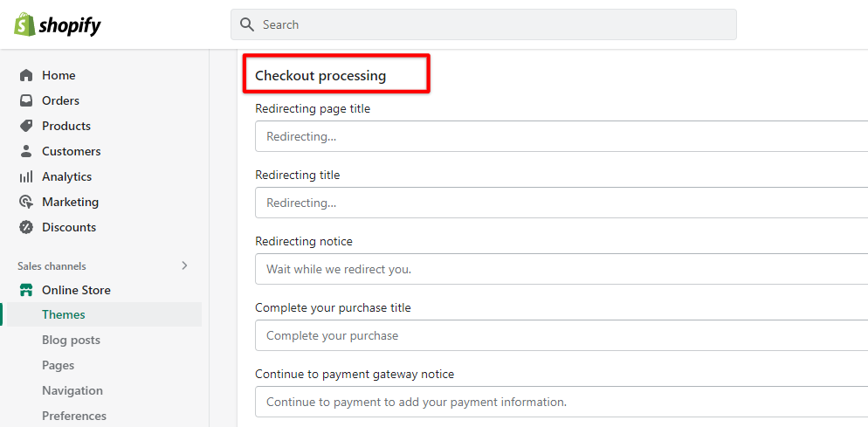
Task: Open Online Store Preferences
Action: [x=74, y=416]
